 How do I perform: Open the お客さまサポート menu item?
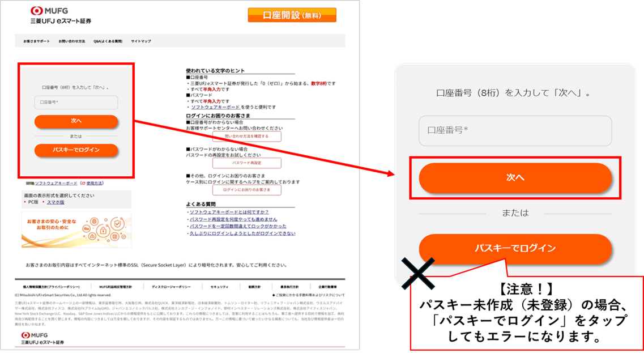36,41
